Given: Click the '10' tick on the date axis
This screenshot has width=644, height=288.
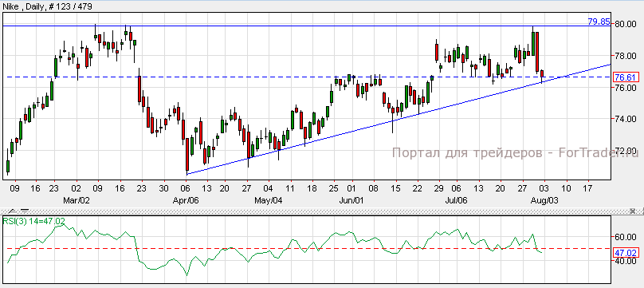Looking at the screenshot, I should coord(566,188).
